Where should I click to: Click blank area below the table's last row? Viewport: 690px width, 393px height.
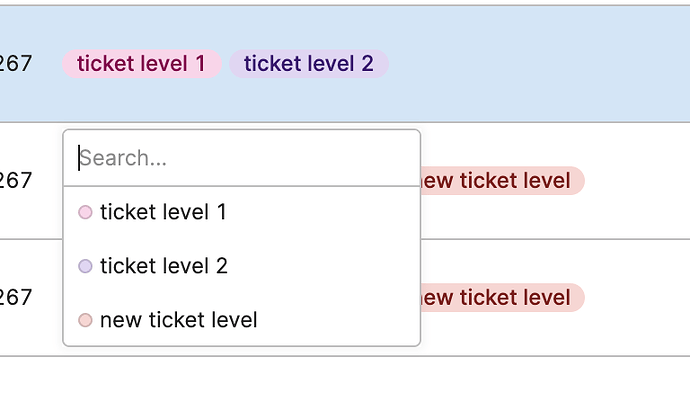tap(345, 375)
